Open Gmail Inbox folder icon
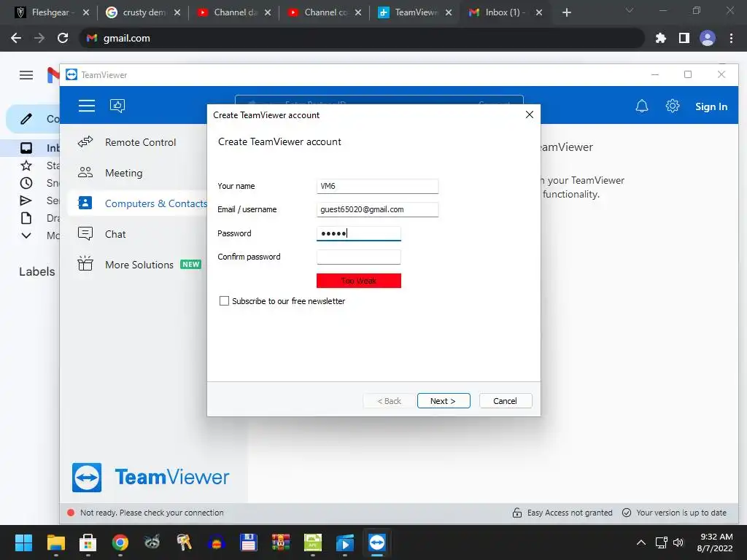The height and width of the screenshot is (560, 747). (x=26, y=148)
